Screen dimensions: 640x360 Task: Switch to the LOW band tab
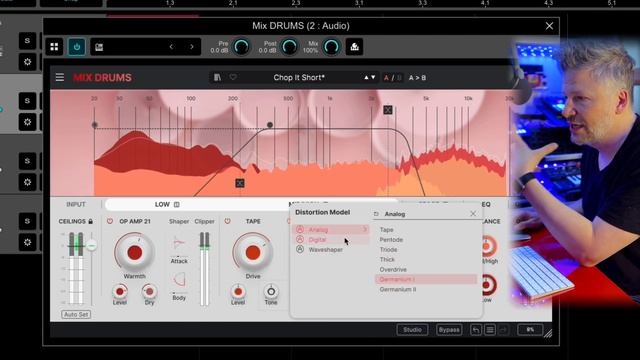coord(162,204)
